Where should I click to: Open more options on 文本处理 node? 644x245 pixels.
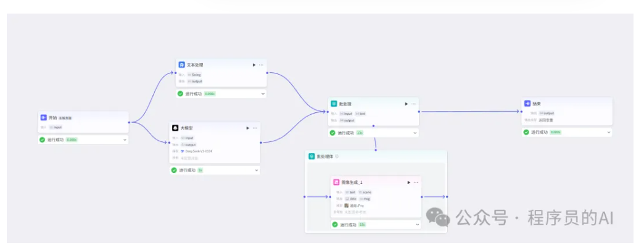[x=261, y=65]
